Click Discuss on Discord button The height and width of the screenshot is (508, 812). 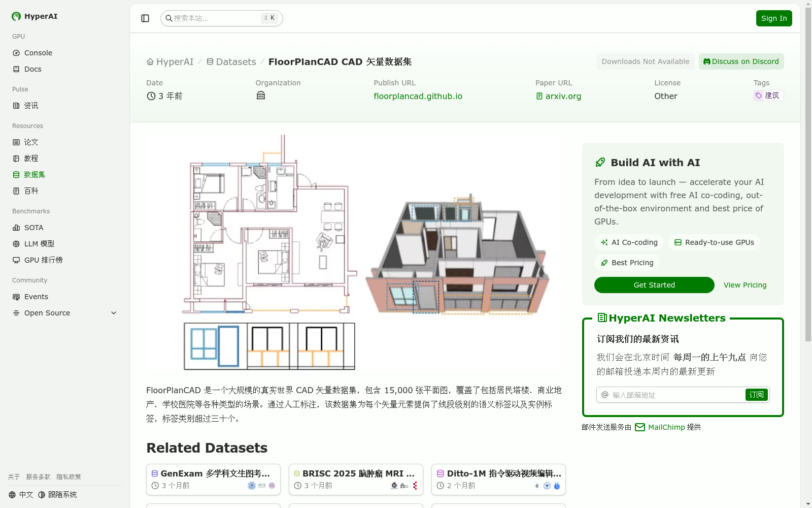point(741,61)
